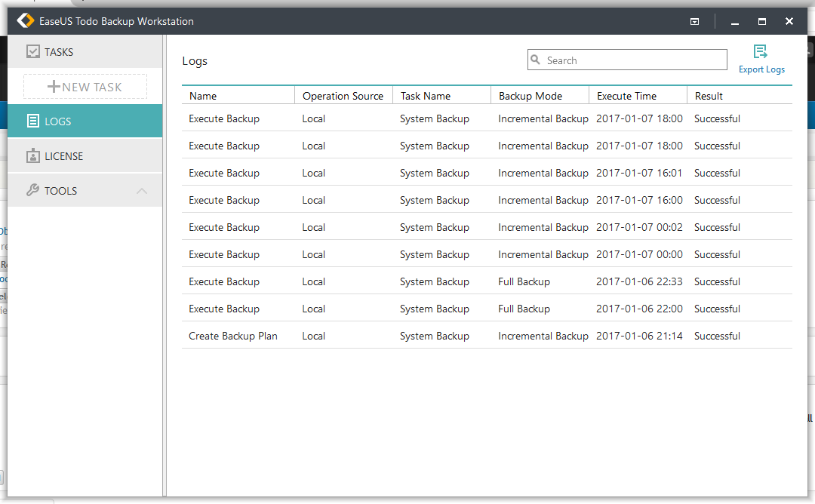Click the Result column header

pyautogui.click(x=709, y=96)
